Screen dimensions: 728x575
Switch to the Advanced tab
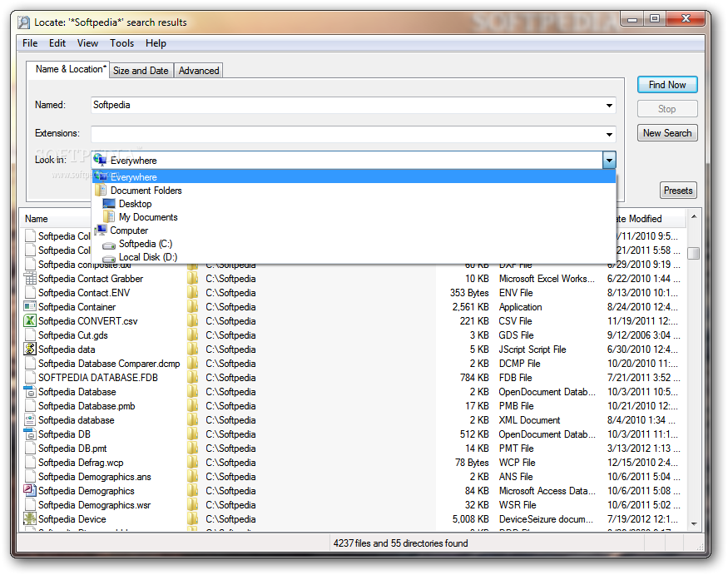tap(199, 71)
